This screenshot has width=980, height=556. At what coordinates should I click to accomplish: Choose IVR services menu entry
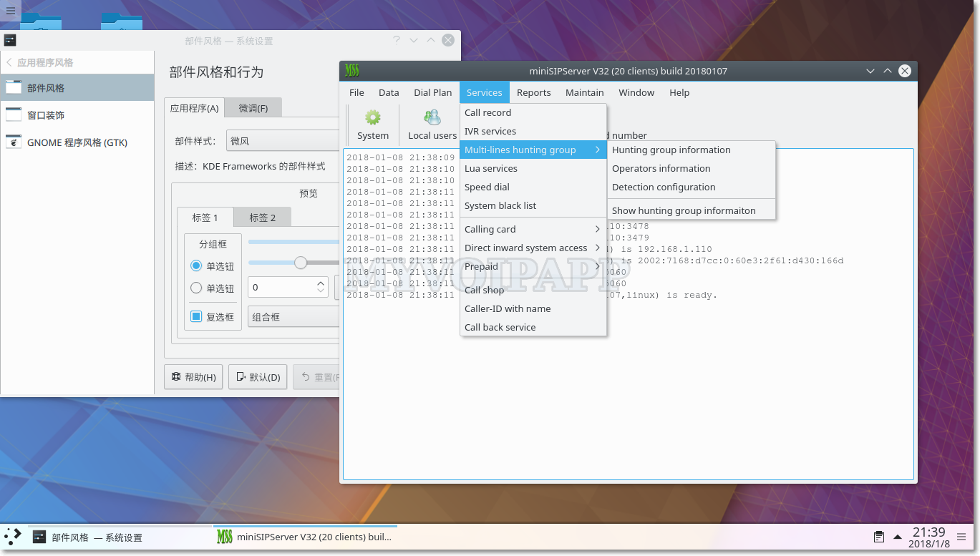[533, 131]
